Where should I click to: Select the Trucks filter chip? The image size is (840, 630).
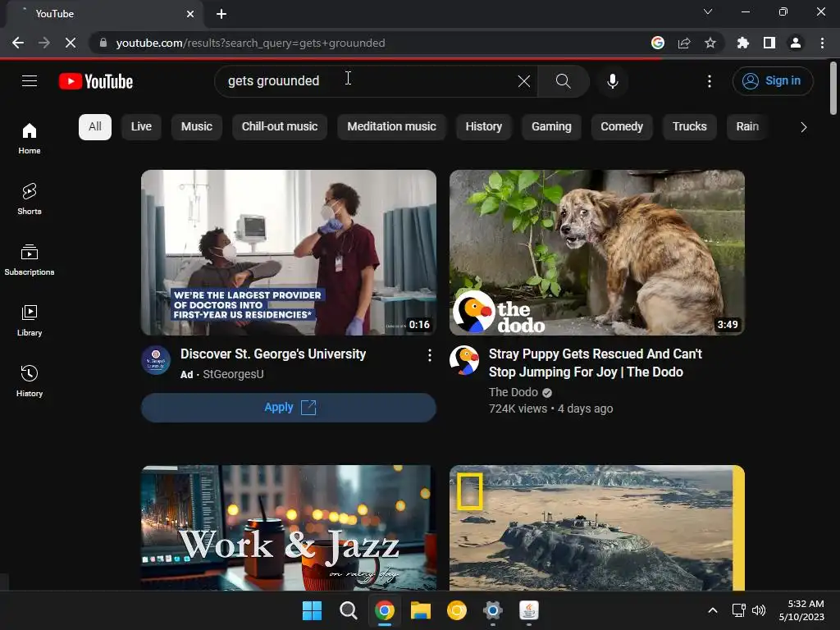(689, 127)
